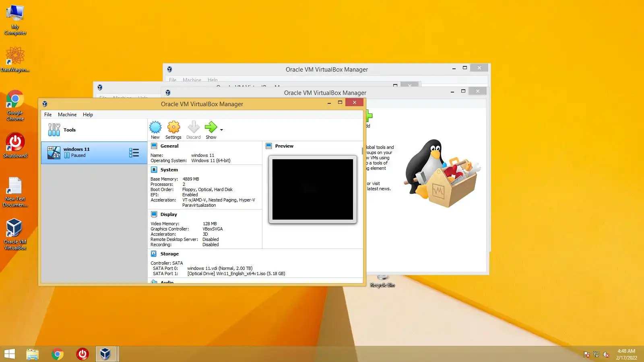Open the Windows Start button
This screenshot has width=644, height=362.
pos(10,354)
